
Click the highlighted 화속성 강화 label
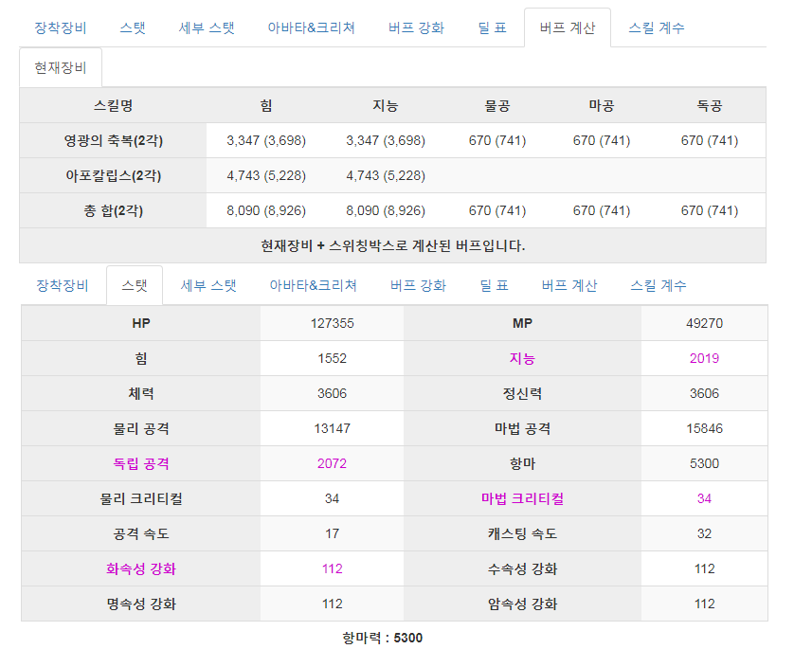coord(141,568)
